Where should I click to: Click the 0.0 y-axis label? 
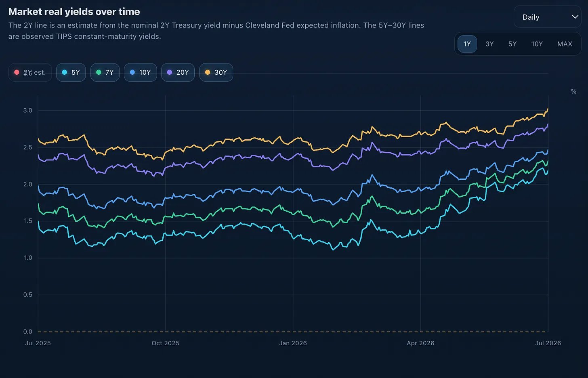pyautogui.click(x=28, y=332)
